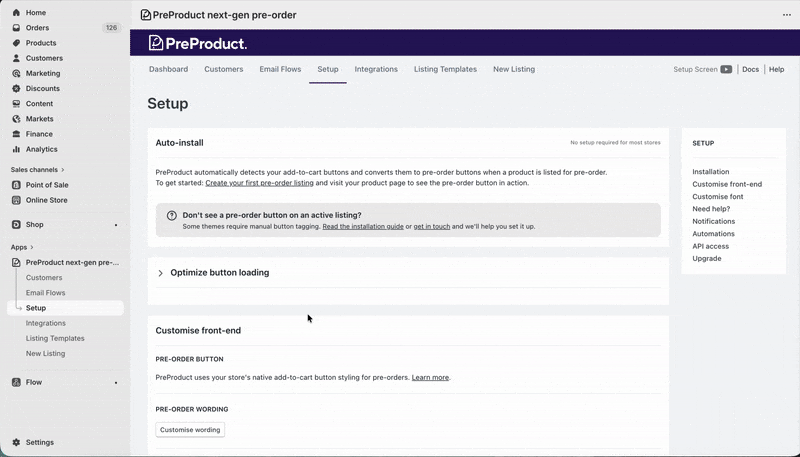Open Discounts using its sidebar icon

click(16, 88)
